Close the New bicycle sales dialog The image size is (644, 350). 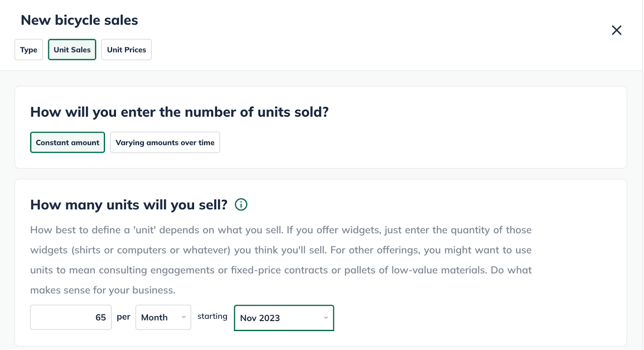pos(616,30)
